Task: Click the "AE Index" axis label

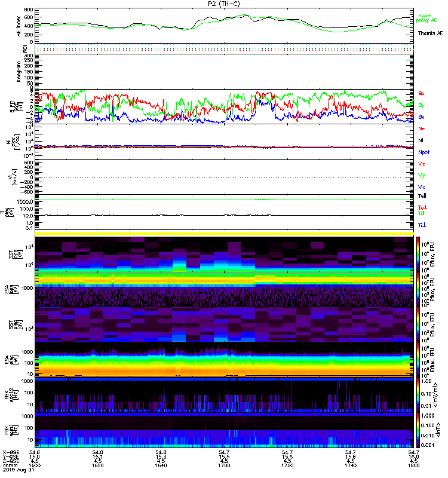Action: tap(19, 26)
